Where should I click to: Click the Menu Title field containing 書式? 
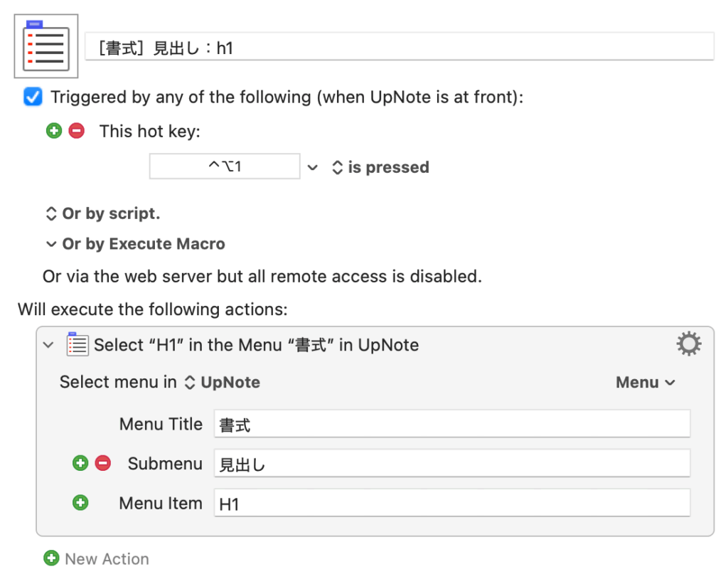click(451, 425)
